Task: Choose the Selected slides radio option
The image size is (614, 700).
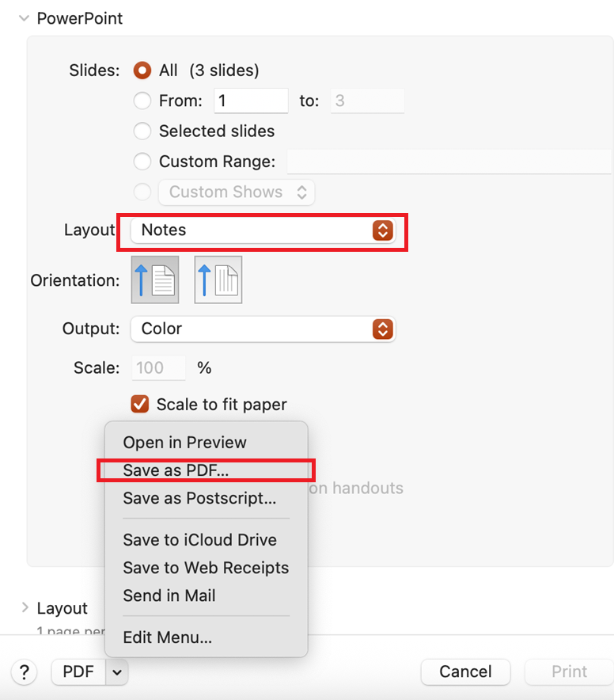Action: 142,131
